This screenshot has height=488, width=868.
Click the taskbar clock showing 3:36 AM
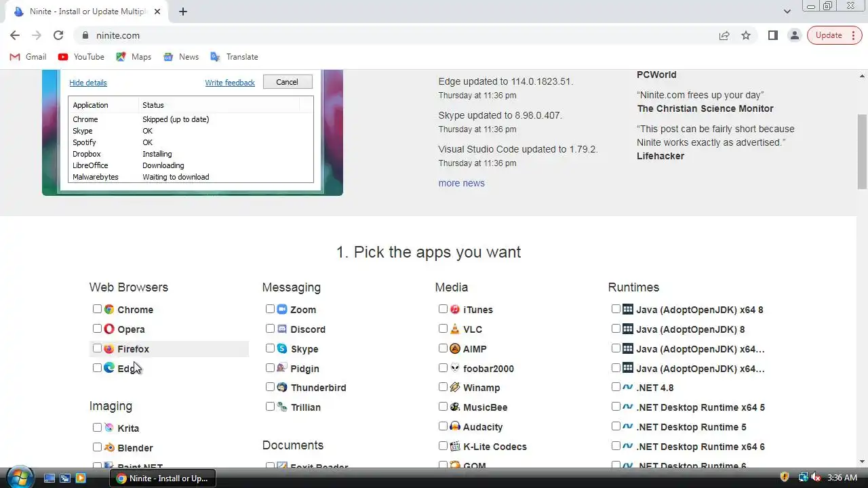tap(842, 478)
